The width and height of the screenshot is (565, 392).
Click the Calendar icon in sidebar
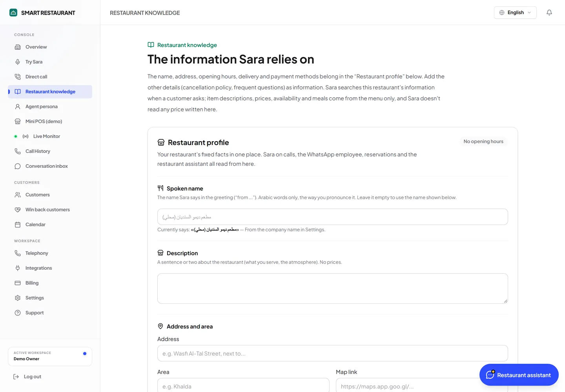18,225
